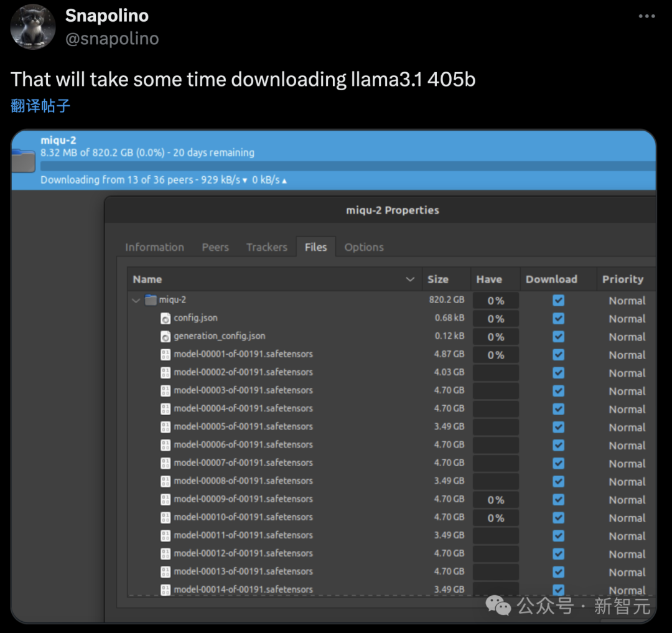
Task: Click the 4.03 GB size cell
Action: click(449, 372)
